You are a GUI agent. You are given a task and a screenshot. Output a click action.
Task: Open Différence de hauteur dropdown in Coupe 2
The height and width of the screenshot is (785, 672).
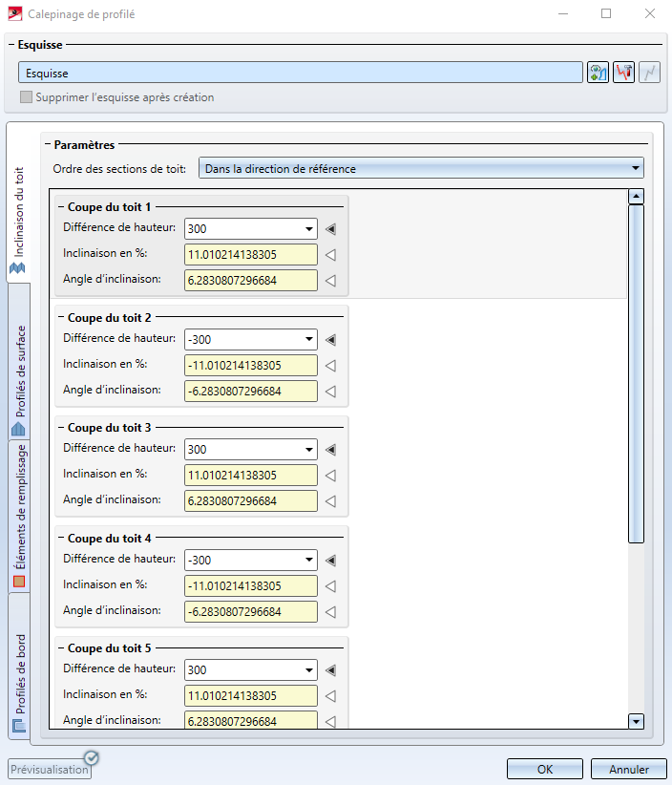coord(308,339)
